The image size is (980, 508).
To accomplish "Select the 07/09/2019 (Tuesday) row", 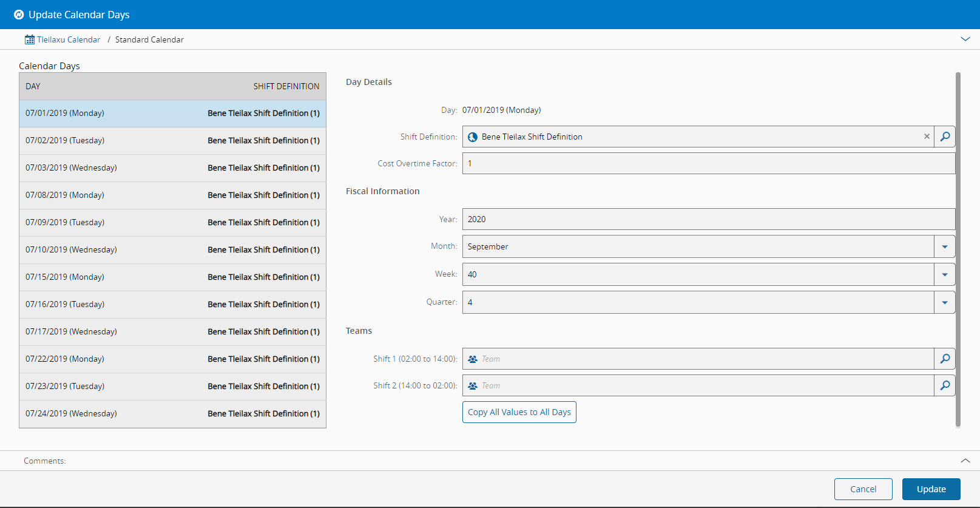I will pyautogui.click(x=172, y=223).
